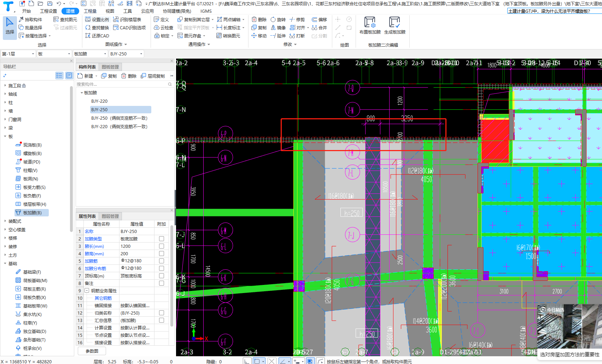602x364 pixels.
Task: Toggle 附加 checkbox for 备注 row
Action: (x=162, y=283)
